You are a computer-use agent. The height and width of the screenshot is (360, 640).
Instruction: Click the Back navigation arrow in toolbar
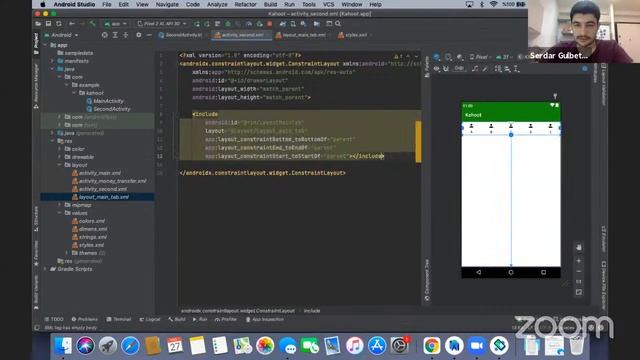tap(72, 24)
